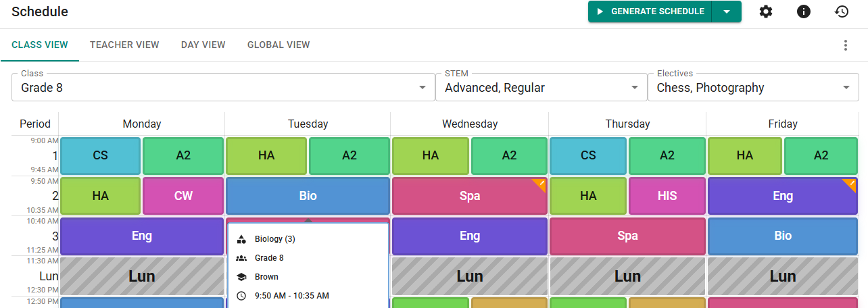
Task: Click the orange corner marker on Friday Eng
Action: click(850, 184)
